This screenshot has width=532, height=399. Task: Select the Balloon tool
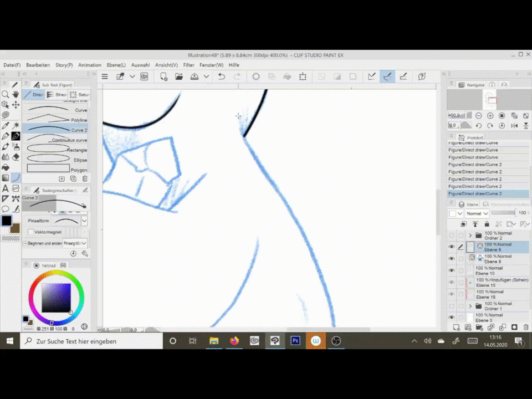pos(6,209)
